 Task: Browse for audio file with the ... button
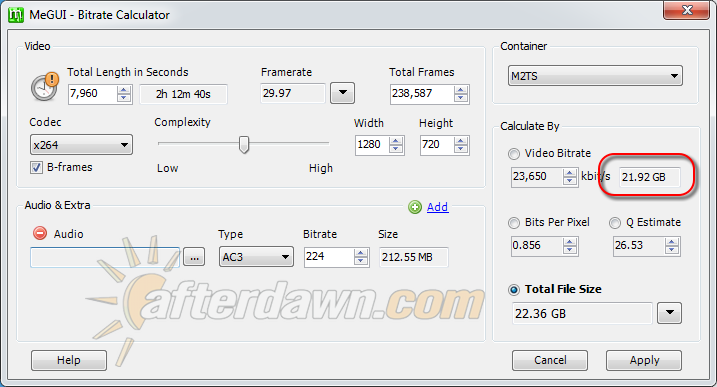[x=194, y=257]
